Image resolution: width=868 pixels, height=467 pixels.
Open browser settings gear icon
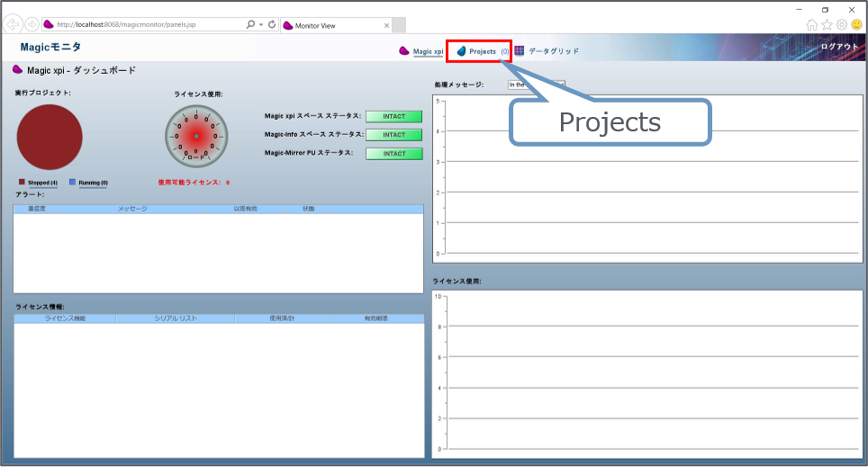coord(842,24)
